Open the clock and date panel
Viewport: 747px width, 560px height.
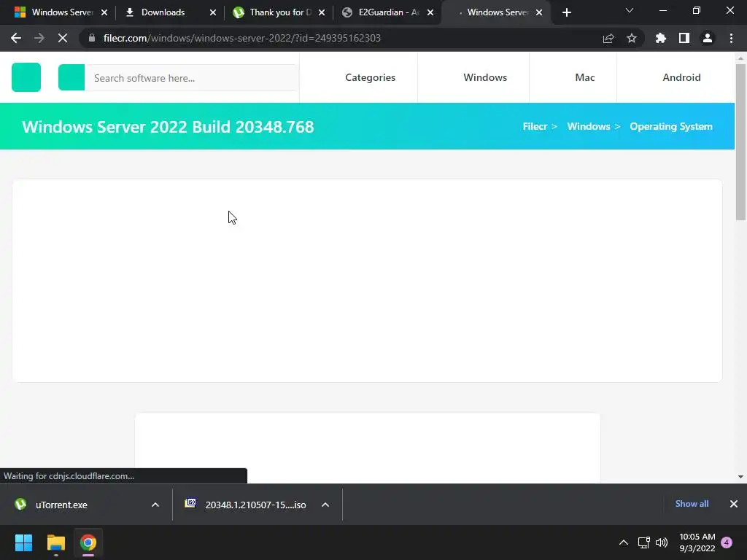697,542
